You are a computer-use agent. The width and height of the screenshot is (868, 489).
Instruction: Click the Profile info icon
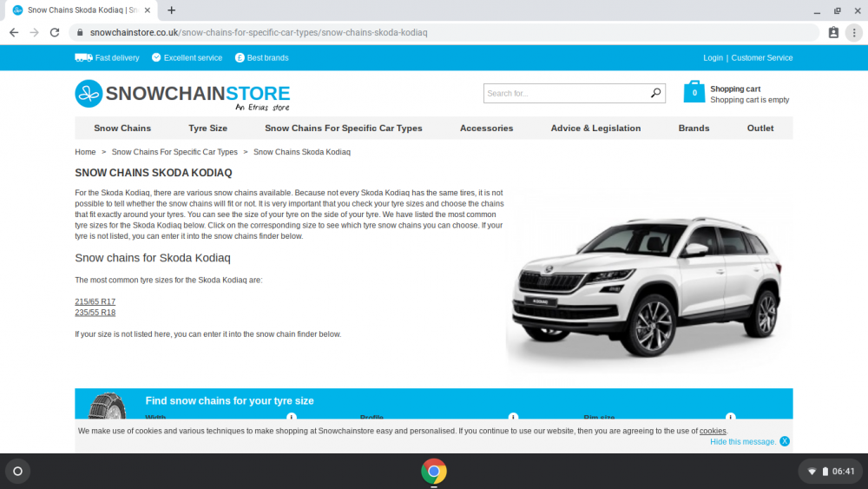513,416
